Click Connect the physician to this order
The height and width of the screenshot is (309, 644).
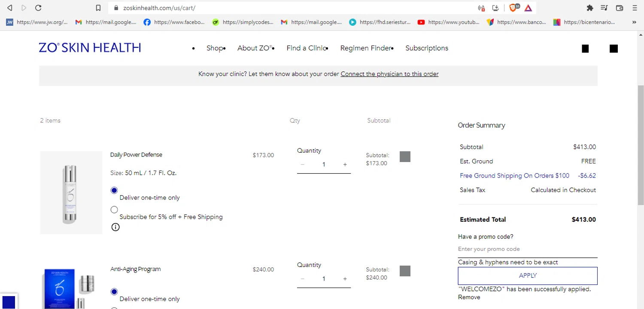(389, 74)
